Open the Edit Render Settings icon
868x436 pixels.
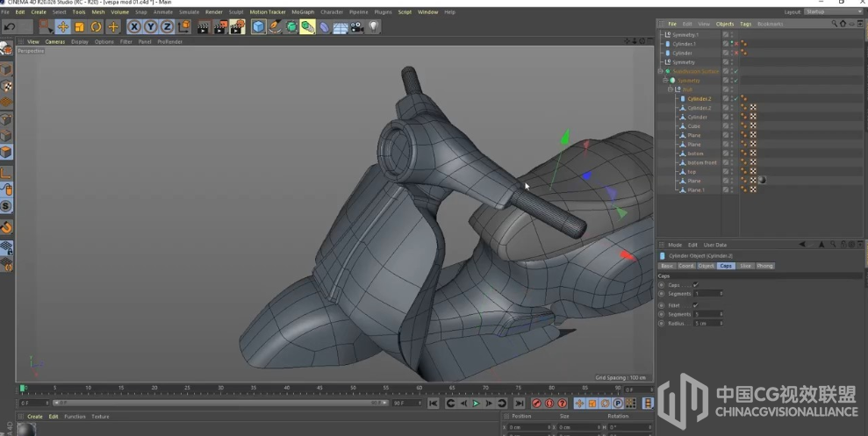click(x=238, y=26)
